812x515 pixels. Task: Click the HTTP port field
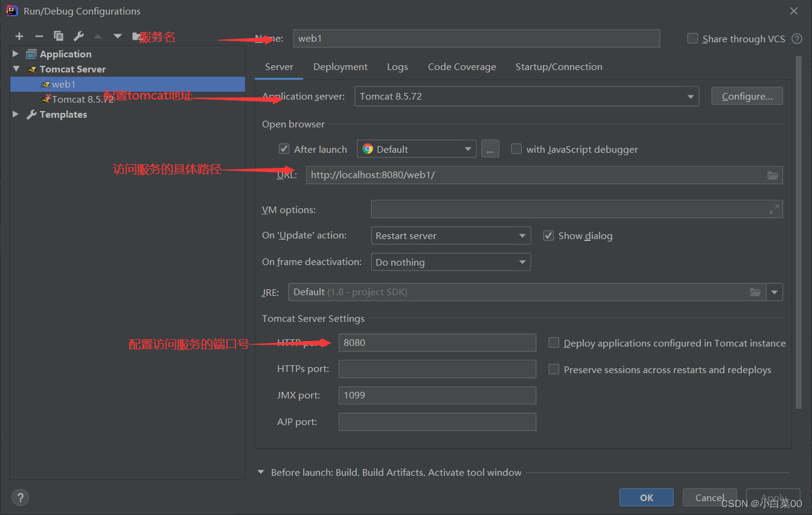437,342
